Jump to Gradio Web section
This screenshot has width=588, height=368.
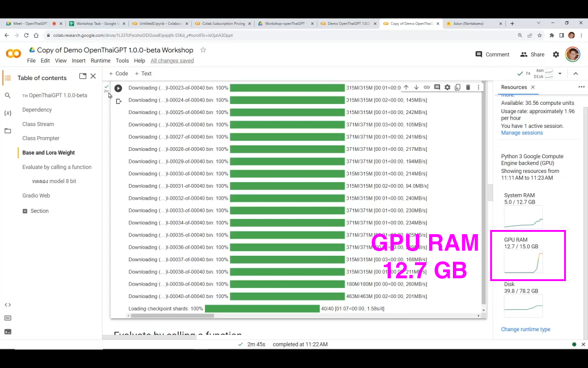pos(36,195)
